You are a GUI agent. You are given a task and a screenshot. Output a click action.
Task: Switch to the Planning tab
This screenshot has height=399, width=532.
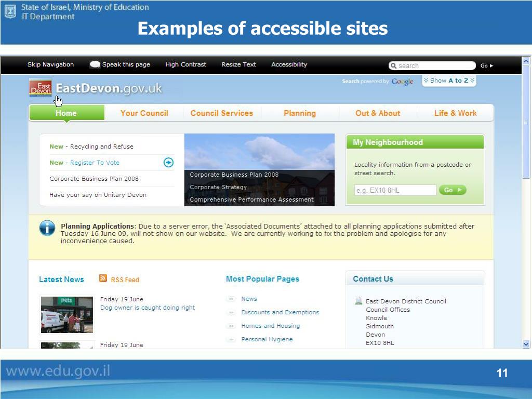pos(300,113)
